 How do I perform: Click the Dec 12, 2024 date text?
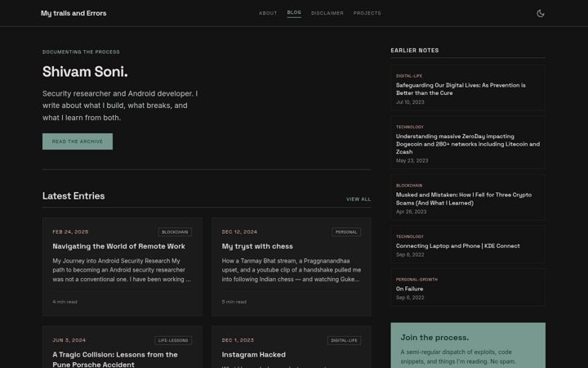tap(239, 232)
